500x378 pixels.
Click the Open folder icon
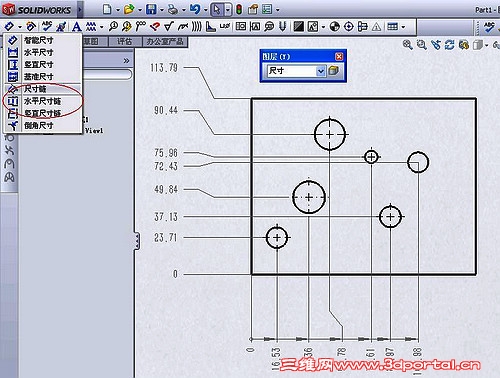(129, 9)
